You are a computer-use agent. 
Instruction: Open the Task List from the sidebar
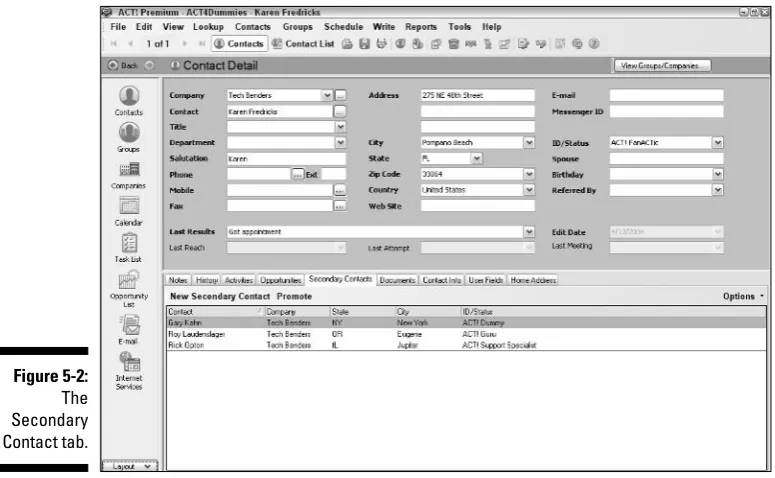(x=129, y=248)
